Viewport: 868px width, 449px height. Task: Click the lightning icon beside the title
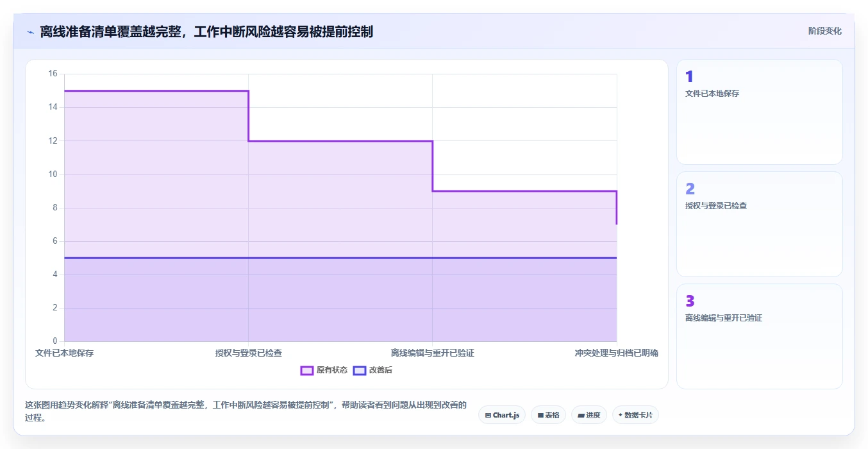click(30, 32)
